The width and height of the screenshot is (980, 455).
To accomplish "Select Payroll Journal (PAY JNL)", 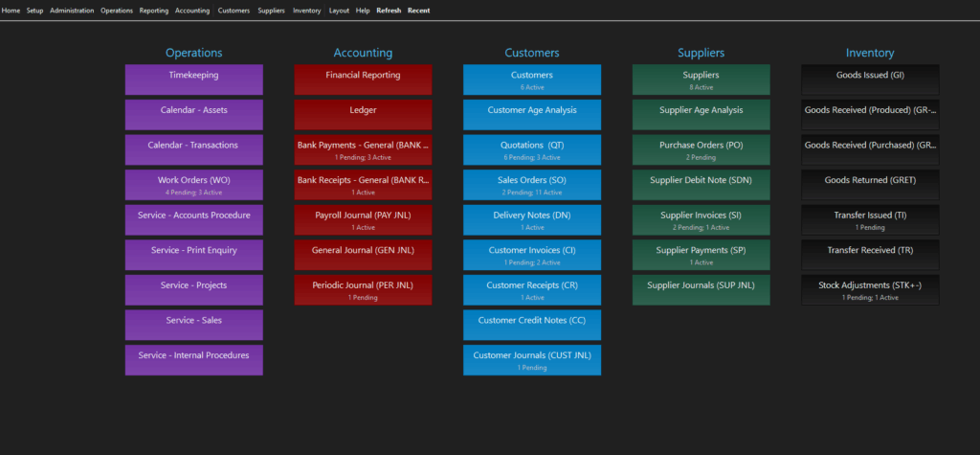I will click(363, 220).
